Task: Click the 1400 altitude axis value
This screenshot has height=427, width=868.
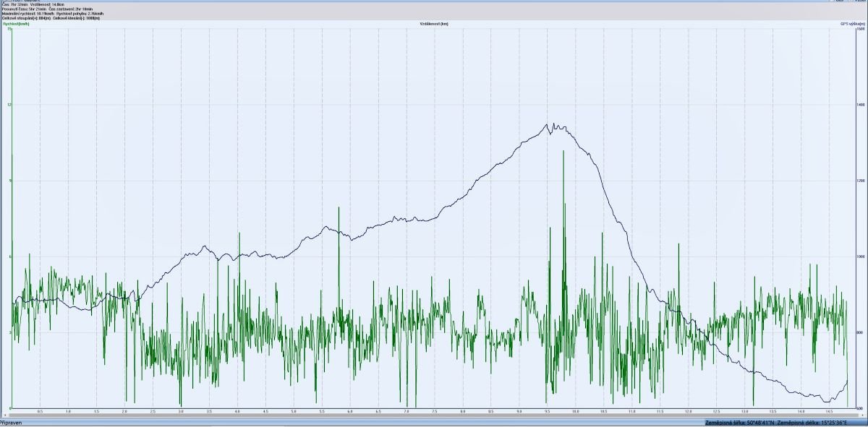Action: tap(860, 105)
